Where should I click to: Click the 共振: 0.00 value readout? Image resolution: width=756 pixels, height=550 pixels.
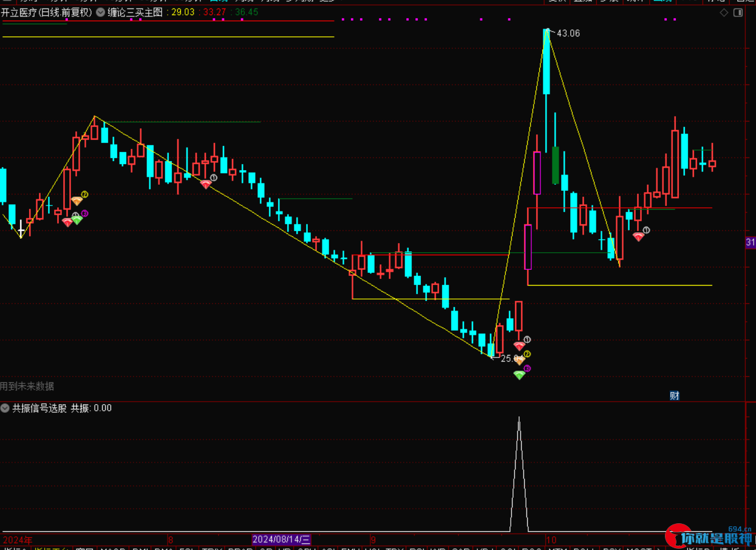92,408
